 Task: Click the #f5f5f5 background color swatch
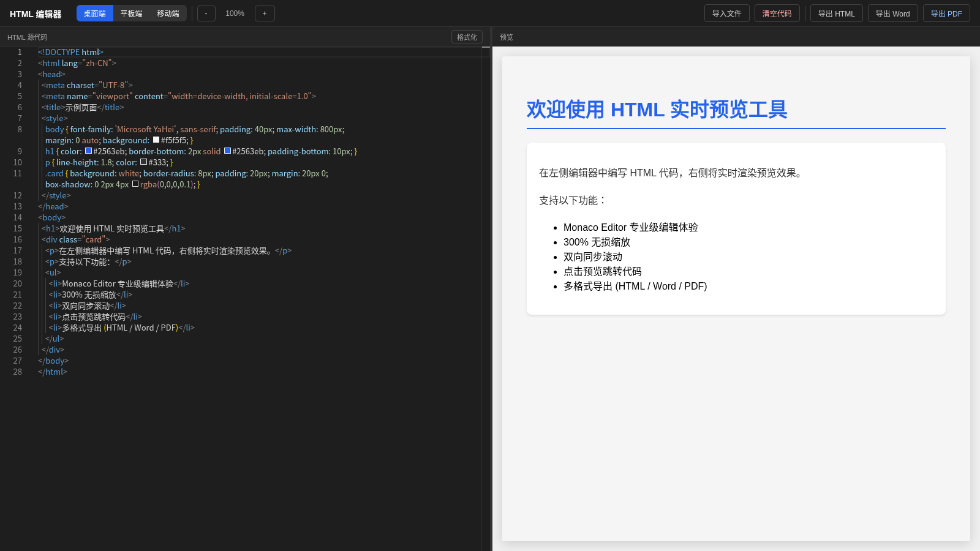[156, 140]
